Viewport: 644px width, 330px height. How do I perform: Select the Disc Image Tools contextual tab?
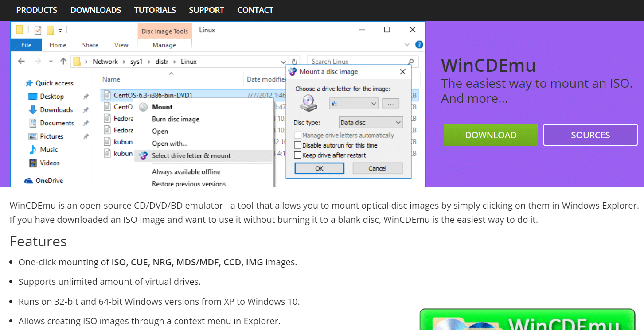coord(165,31)
